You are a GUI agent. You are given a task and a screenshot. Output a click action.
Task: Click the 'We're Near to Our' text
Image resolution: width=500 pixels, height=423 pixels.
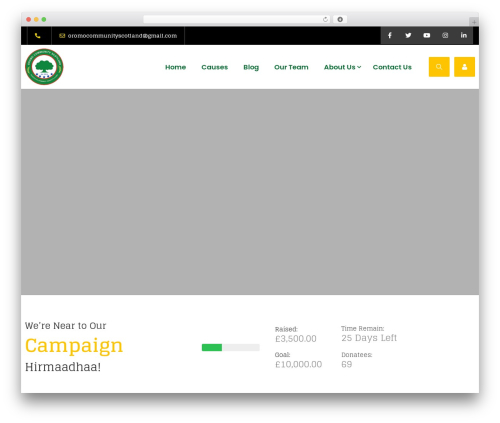(x=66, y=326)
